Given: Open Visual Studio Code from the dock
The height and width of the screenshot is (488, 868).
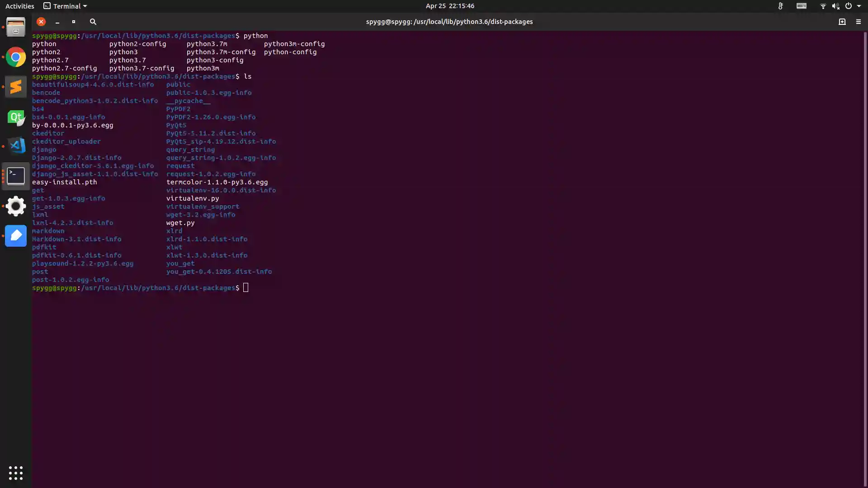Looking at the screenshot, I should (x=16, y=146).
